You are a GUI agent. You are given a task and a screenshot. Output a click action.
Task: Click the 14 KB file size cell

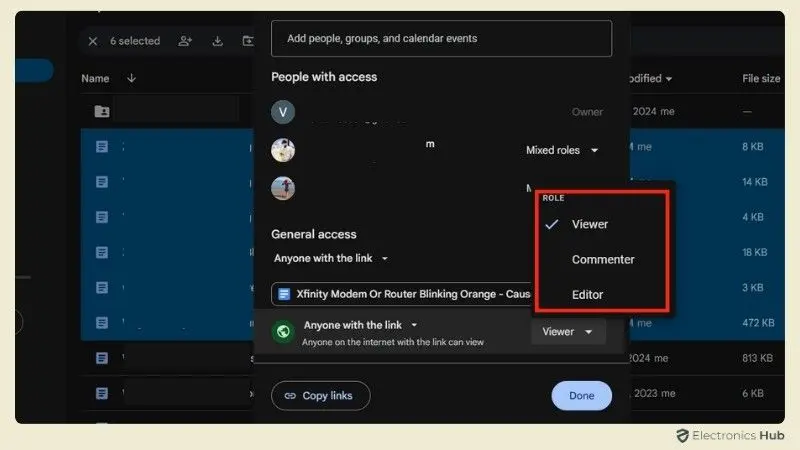point(755,182)
